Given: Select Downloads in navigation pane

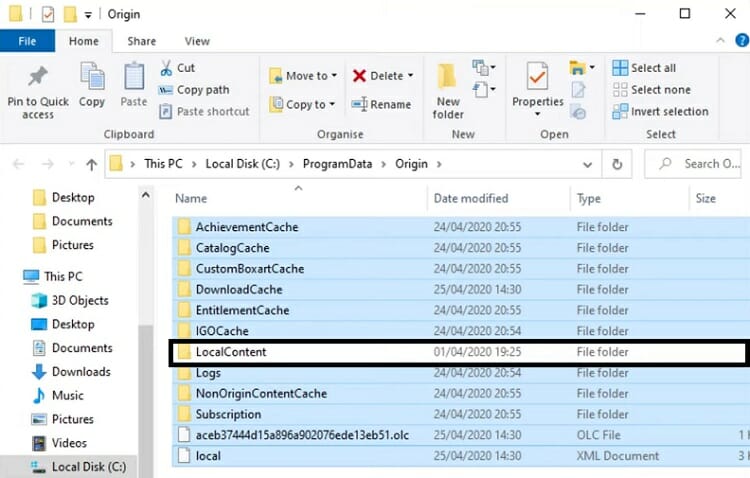Looking at the screenshot, I should click(x=81, y=371).
